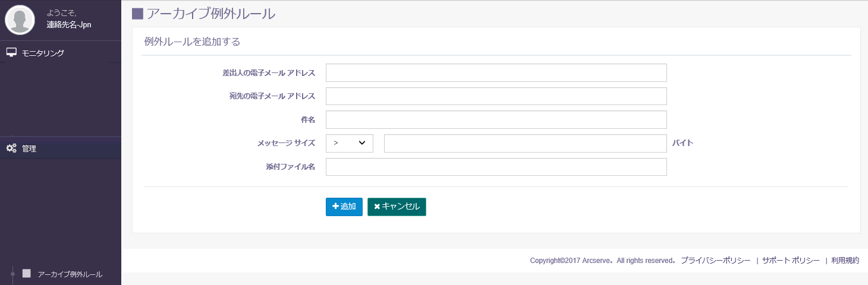Click the キャンセル button
The width and height of the screenshot is (868, 285).
tap(397, 207)
